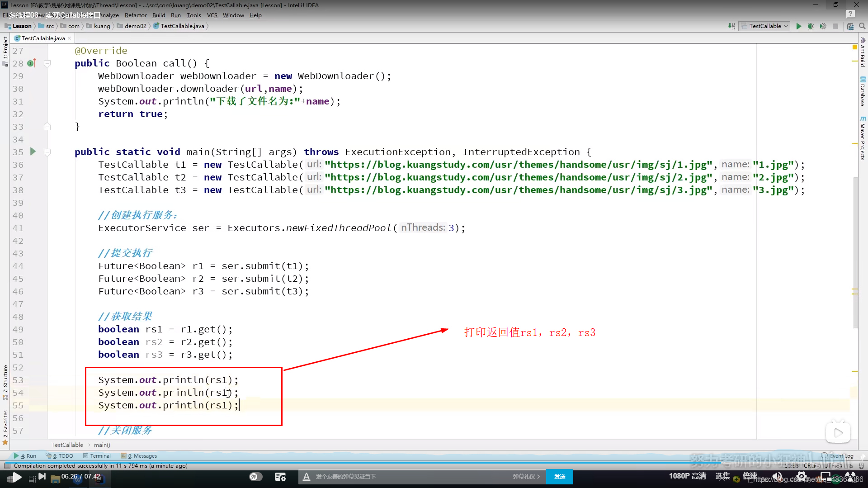Play the video with the player button

point(16,477)
